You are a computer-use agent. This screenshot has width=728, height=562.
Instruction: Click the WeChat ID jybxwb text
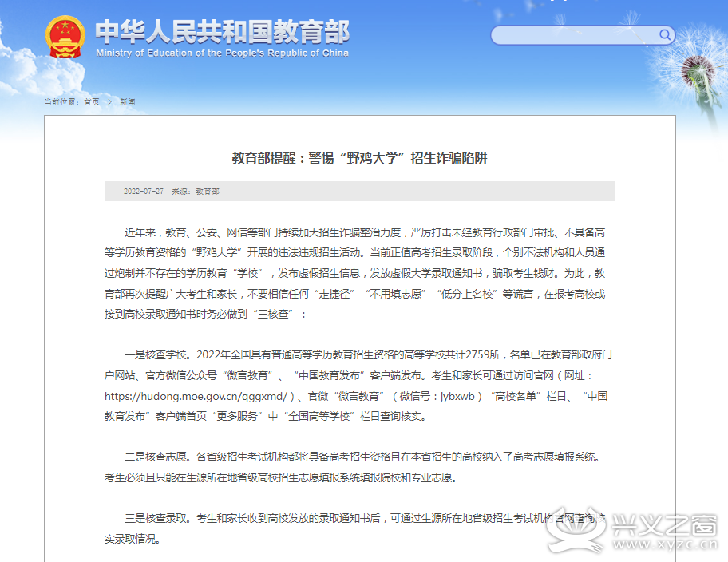coord(457,396)
